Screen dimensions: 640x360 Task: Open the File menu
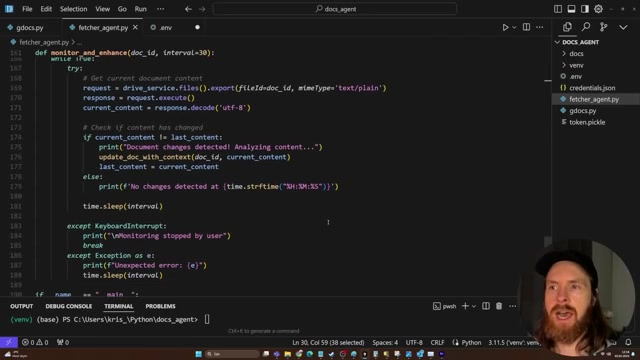(x=27, y=9)
